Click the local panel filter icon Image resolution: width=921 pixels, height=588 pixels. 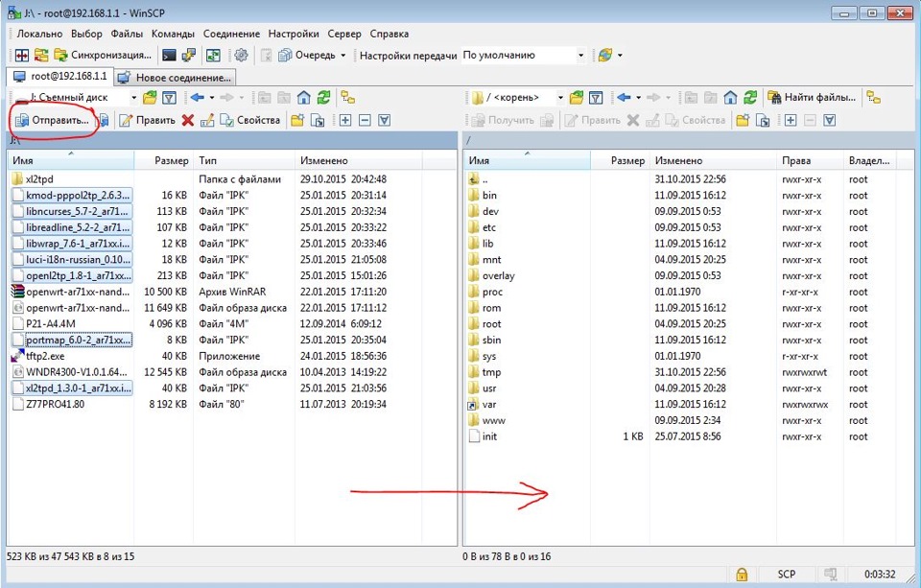[169, 98]
